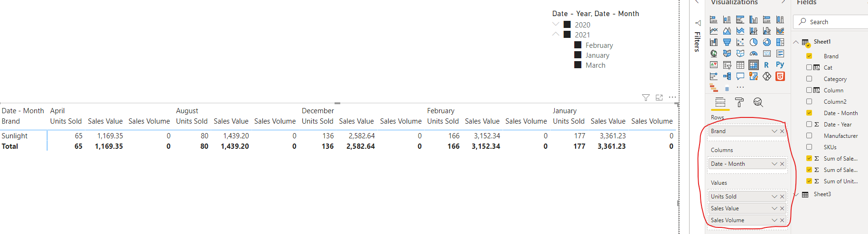The image size is (868, 234).
Task: Check the SKUs field
Action: [809, 147]
